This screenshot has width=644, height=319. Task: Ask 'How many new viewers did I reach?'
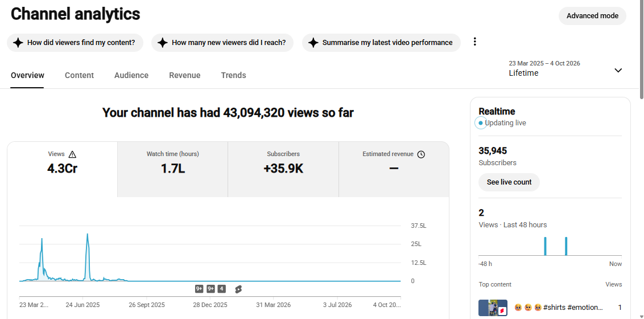pyautogui.click(x=222, y=42)
